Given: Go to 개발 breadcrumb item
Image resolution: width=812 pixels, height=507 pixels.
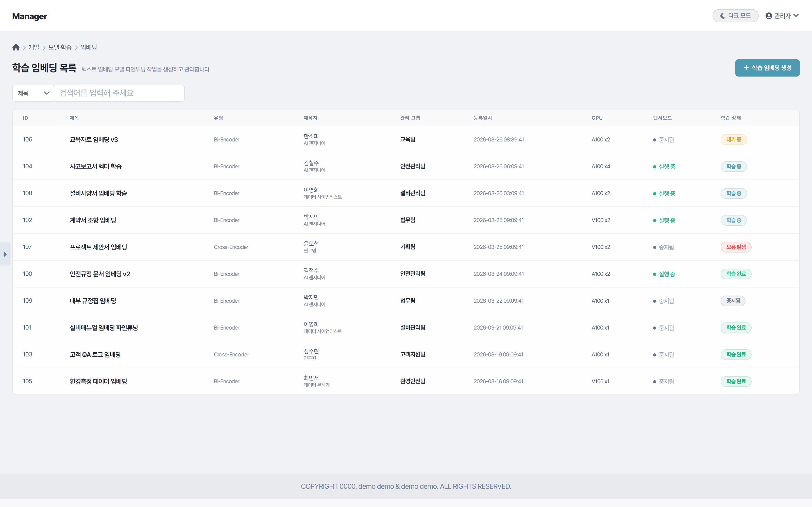Looking at the screenshot, I should coord(34,47).
